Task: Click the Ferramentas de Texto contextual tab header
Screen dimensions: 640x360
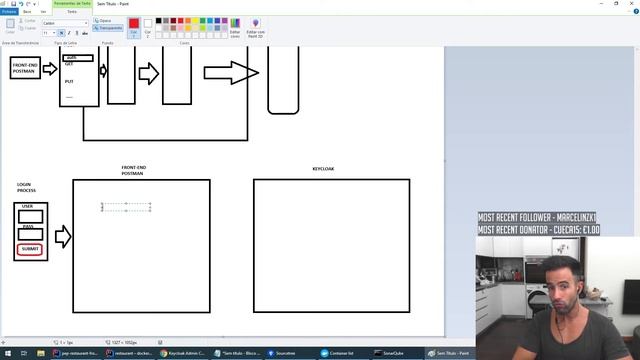Action: point(72,4)
